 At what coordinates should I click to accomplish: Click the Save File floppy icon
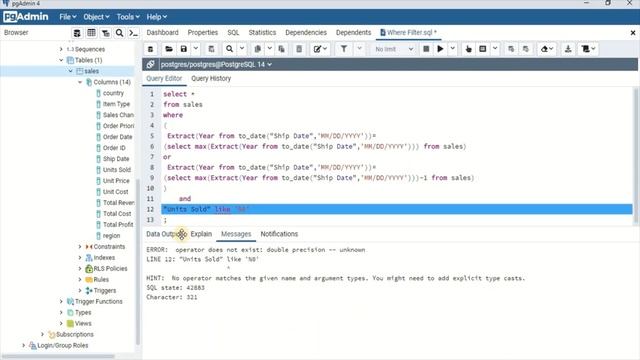(x=184, y=49)
